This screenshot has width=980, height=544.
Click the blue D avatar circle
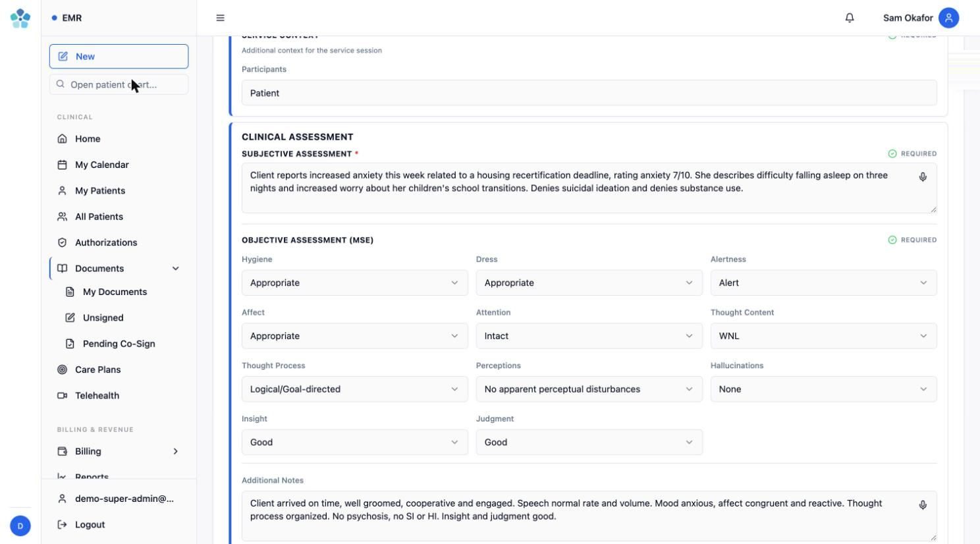coord(20,526)
